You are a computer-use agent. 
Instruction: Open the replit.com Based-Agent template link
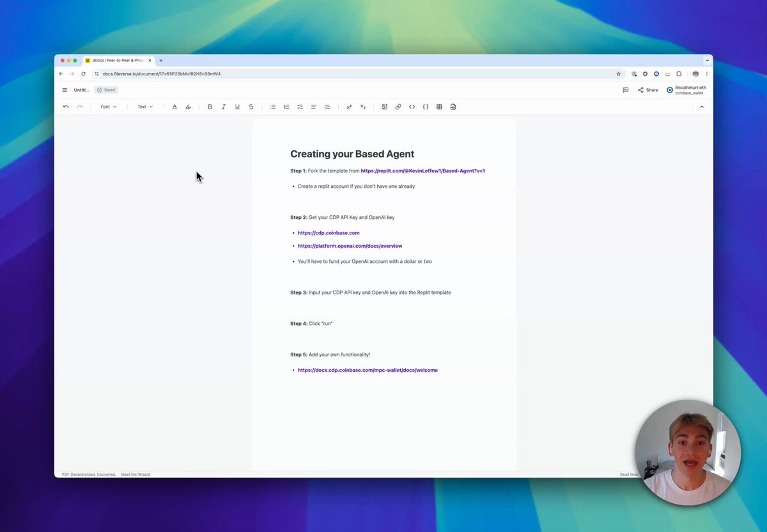pyautogui.click(x=422, y=171)
